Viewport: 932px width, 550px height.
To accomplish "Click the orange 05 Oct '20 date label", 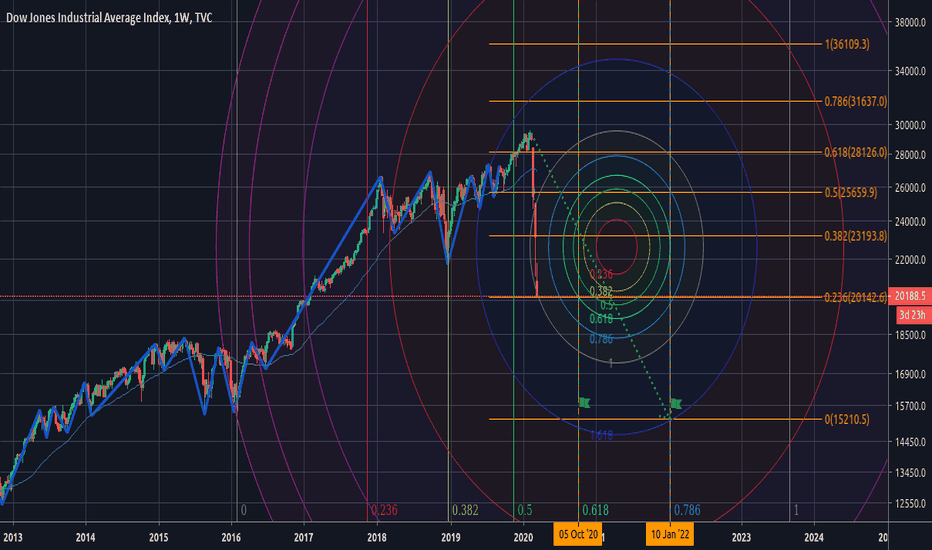I will [578, 534].
